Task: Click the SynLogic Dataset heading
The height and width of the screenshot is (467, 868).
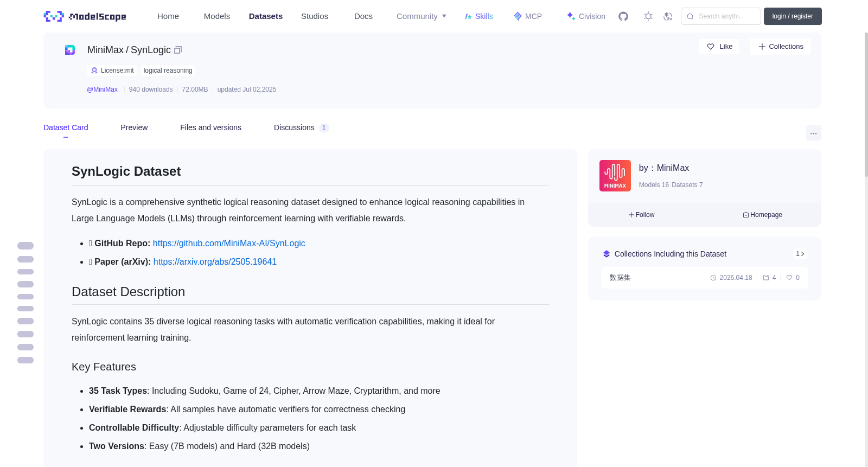Action: point(126,171)
